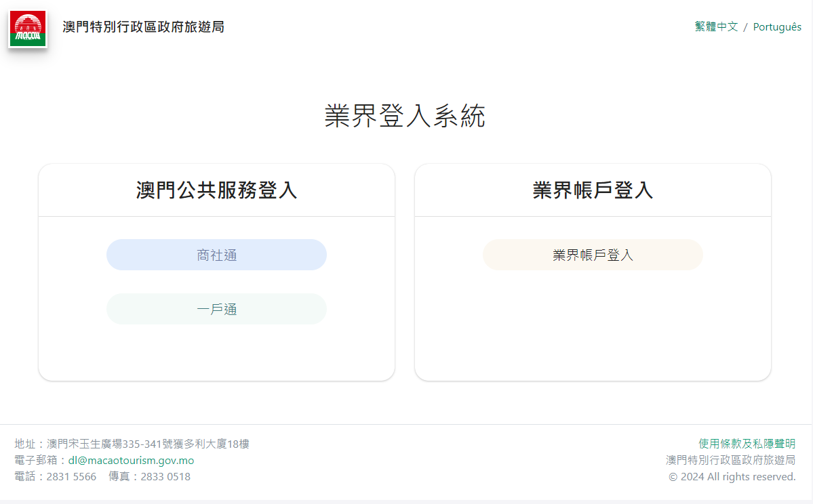Screen dimensions: 813x504
Task: Open 使用條款及私隱聲明 terms link
Action: tap(747, 444)
